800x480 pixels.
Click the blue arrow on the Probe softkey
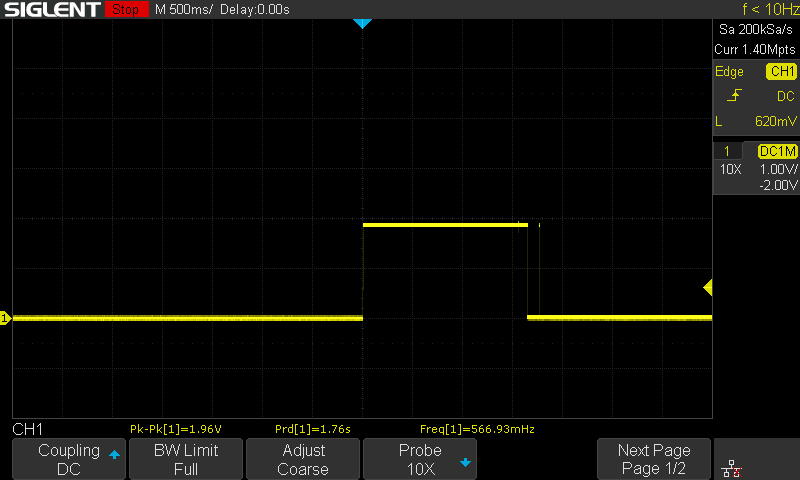coord(465,462)
